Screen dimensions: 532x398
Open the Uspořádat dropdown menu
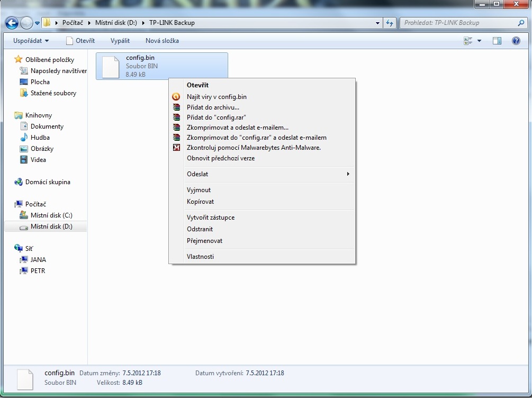click(x=31, y=41)
